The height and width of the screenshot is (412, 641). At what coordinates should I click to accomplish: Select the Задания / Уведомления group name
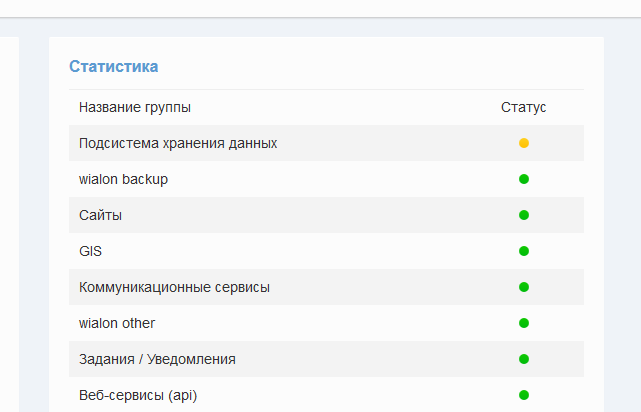click(x=157, y=359)
